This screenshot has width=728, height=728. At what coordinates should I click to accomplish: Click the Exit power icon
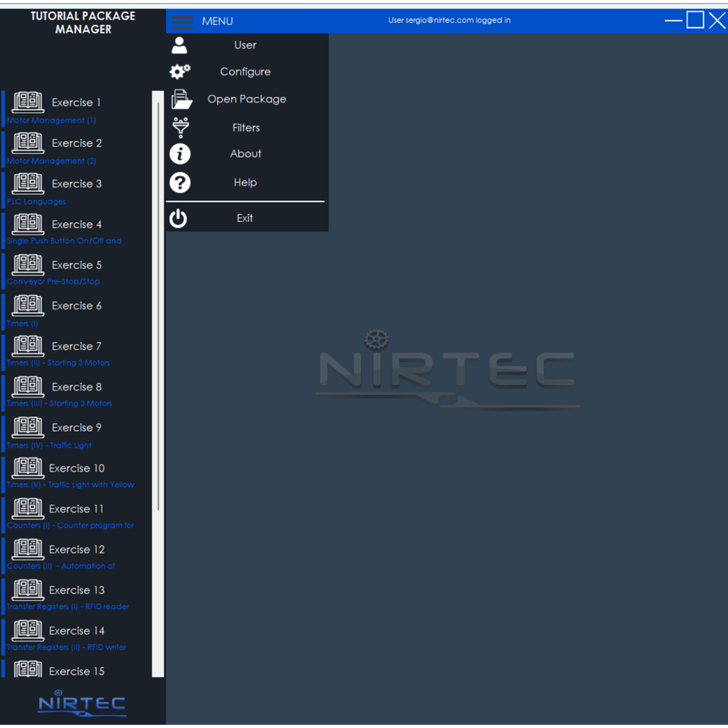click(x=178, y=218)
